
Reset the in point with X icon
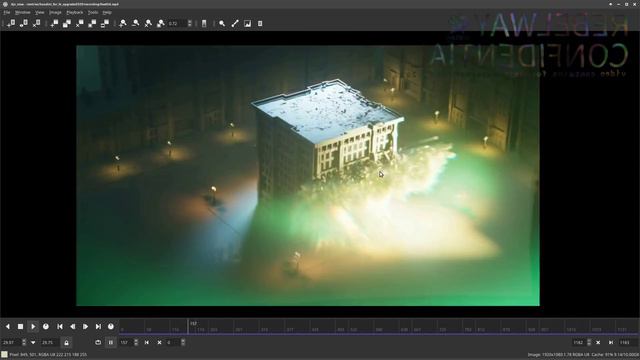(159, 342)
